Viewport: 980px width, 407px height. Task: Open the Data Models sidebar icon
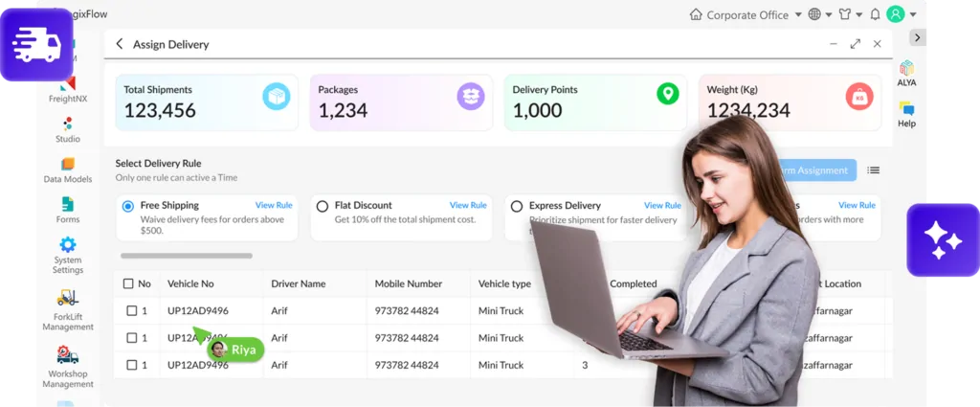68,164
